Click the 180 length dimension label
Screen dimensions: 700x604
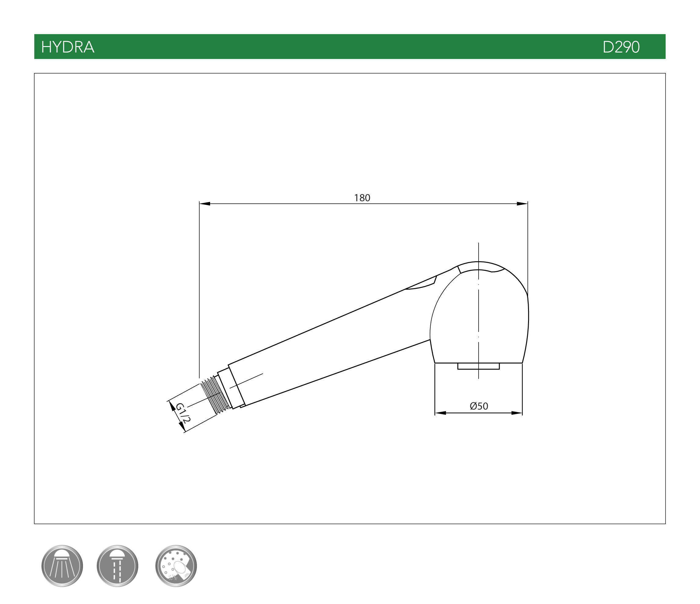click(x=362, y=198)
